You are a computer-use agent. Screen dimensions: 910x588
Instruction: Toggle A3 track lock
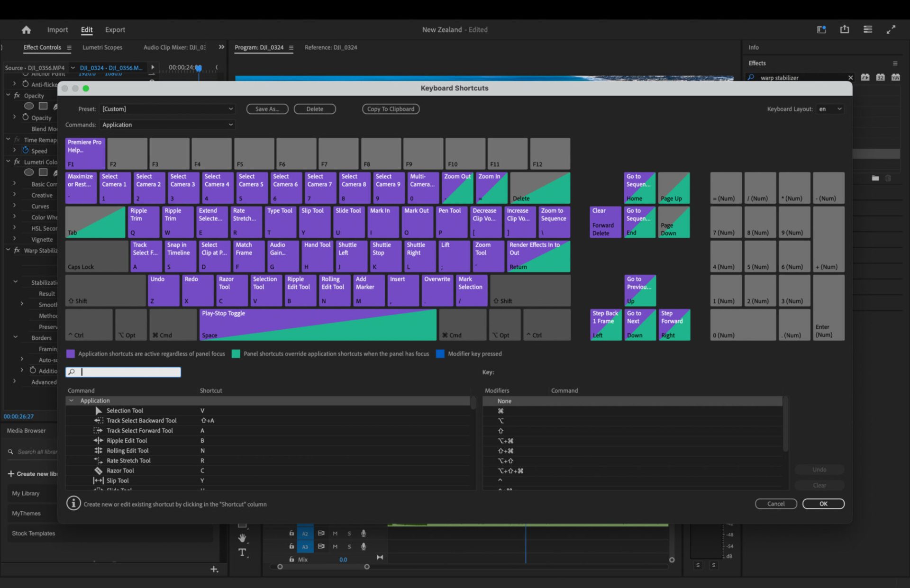pyautogui.click(x=291, y=546)
